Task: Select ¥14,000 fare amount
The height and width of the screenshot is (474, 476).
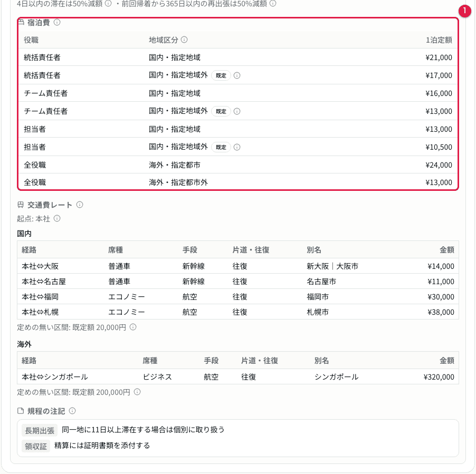Action: (x=441, y=266)
